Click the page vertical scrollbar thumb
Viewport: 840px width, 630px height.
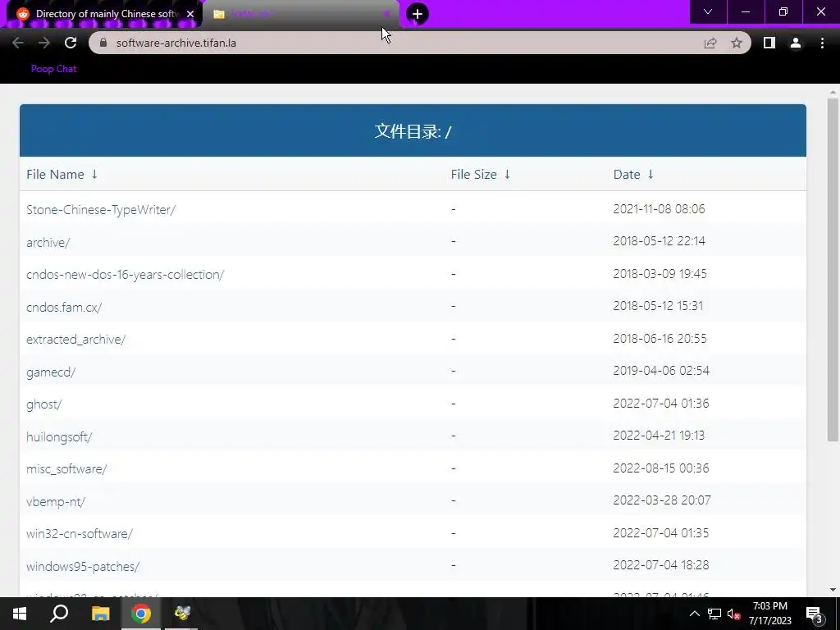(833, 269)
